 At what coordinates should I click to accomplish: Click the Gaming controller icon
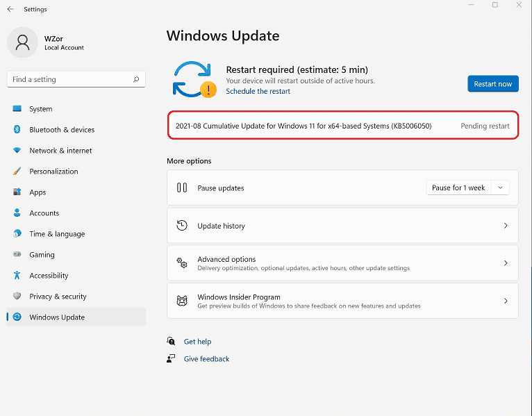17,254
